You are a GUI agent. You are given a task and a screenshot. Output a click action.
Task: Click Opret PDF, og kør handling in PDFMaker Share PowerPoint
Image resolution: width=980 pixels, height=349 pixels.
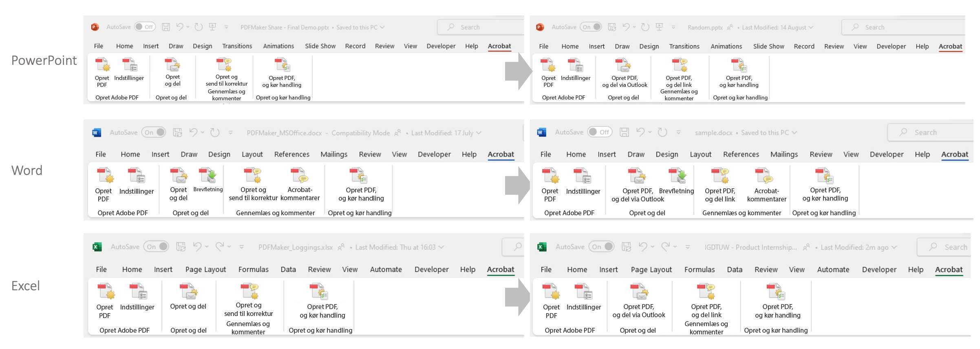[282, 73]
